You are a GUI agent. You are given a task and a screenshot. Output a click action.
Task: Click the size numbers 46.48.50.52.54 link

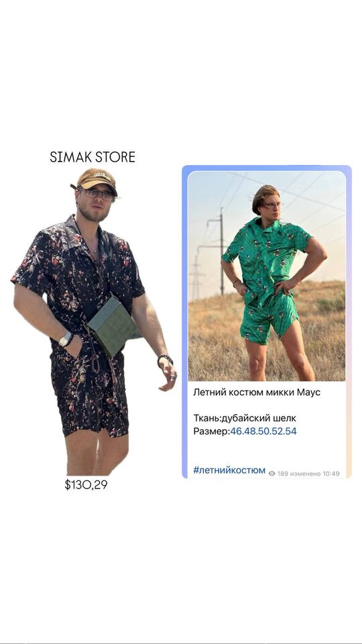[263, 431]
